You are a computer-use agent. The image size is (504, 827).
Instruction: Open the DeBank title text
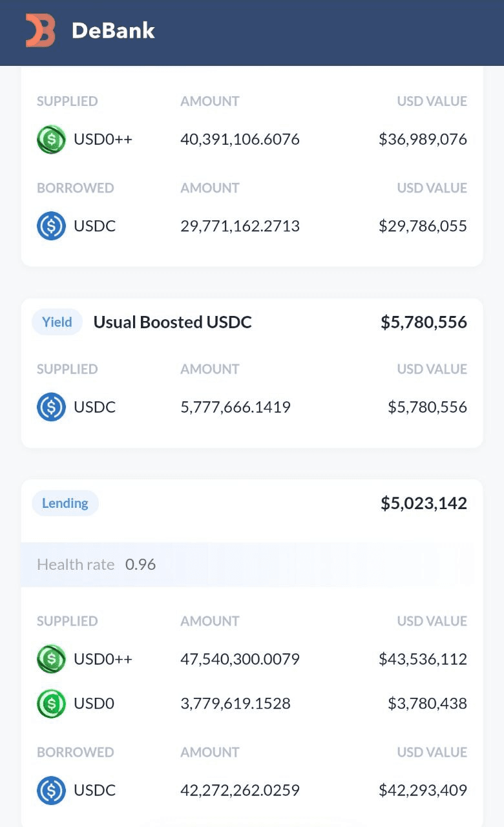[113, 30]
